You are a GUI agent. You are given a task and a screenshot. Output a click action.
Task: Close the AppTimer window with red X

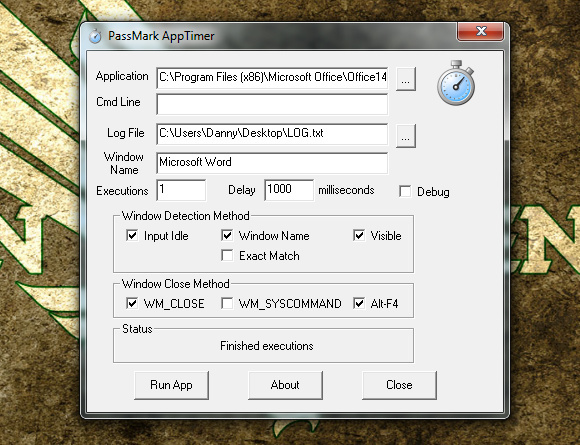(480, 31)
